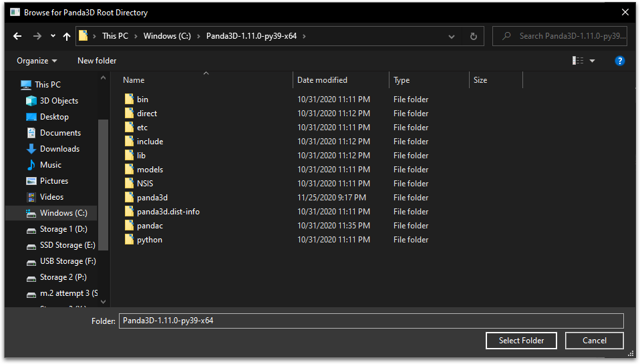
Task: Open the Organize menu
Action: click(x=37, y=61)
